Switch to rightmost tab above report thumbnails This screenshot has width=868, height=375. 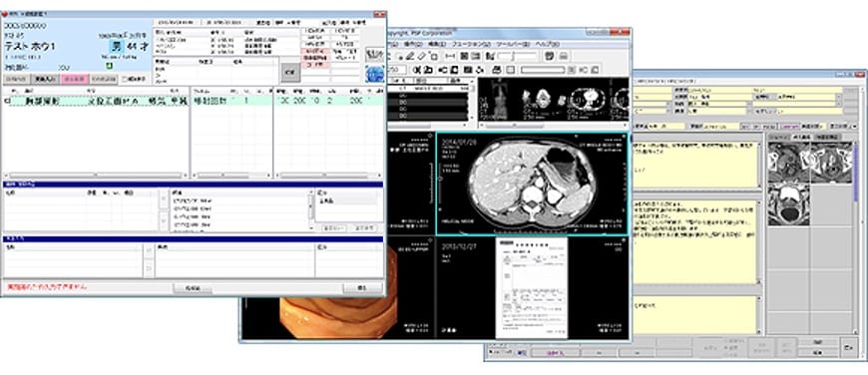pyautogui.click(x=827, y=138)
